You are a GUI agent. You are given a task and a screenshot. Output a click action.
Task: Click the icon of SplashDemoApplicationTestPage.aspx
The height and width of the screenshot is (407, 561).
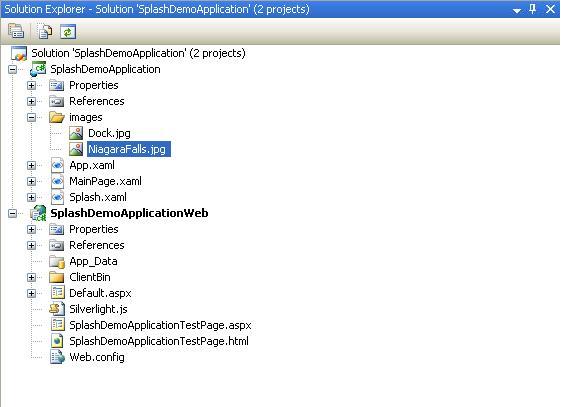point(57,325)
